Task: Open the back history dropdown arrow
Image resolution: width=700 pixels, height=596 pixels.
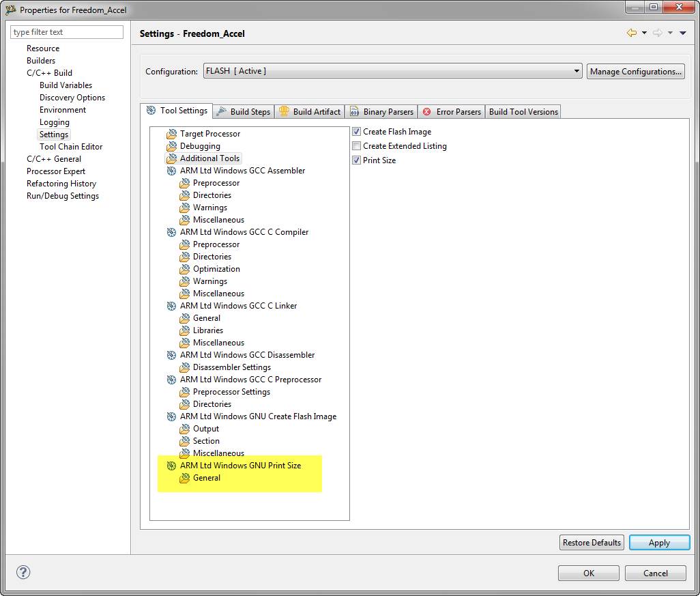Action: tap(643, 33)
